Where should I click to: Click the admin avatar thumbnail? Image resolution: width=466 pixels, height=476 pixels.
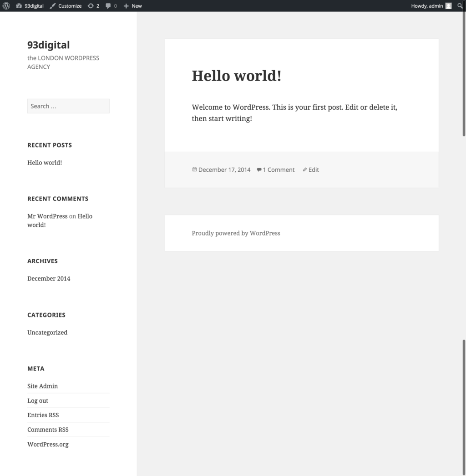coord(448,6)
